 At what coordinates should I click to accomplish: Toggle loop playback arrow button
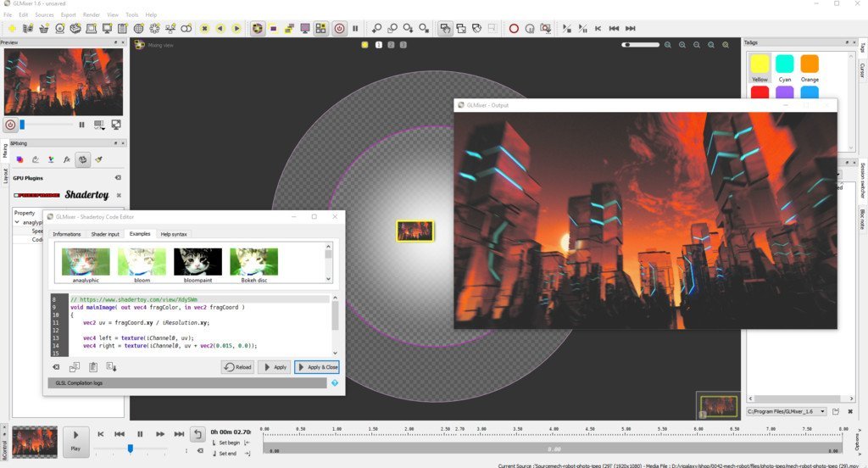[198, 434]
